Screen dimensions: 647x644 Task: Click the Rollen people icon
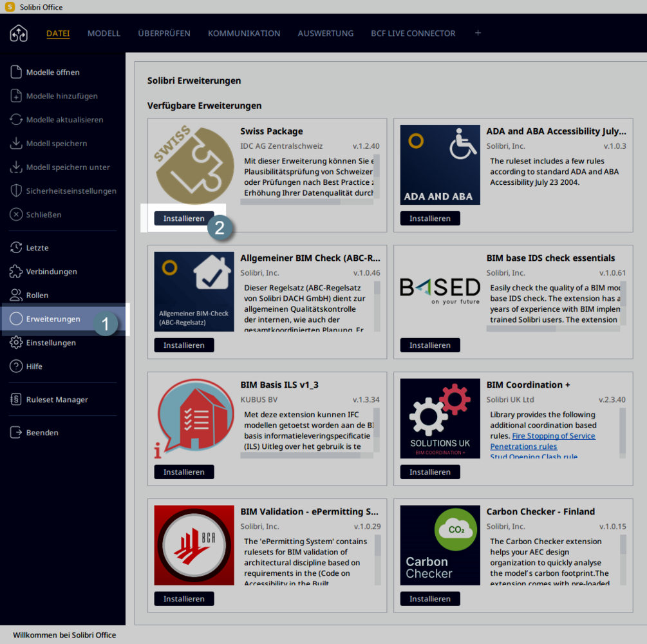pyautogui.click(x=15, y=295)
